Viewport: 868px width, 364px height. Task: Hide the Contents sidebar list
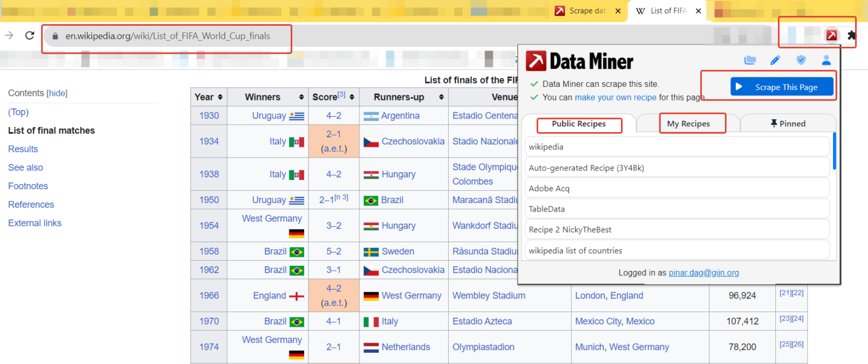[57, 93]
